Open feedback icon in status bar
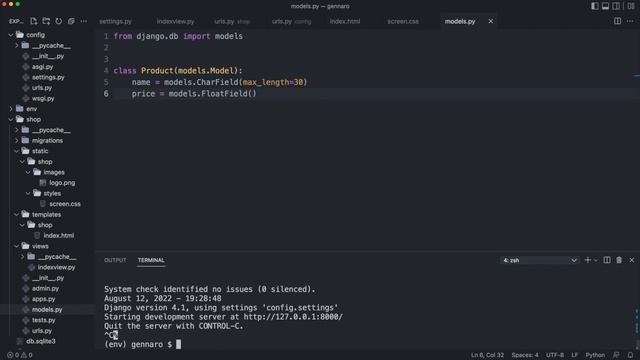The image size is (640, 360). click(x=616, y=355)
